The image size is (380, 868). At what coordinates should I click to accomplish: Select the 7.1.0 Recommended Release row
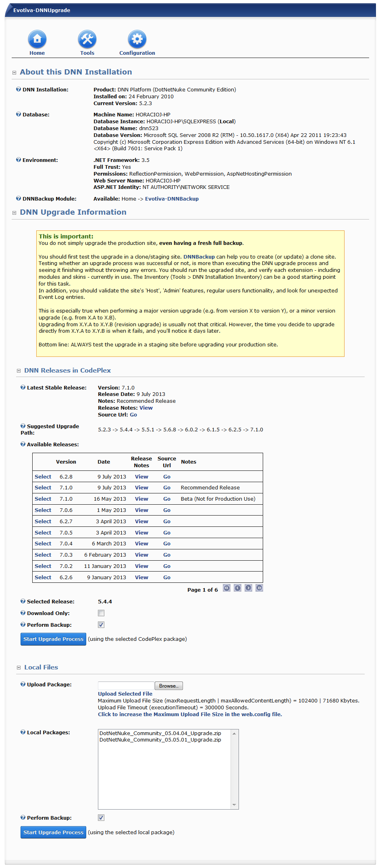(x=43, y=487)
